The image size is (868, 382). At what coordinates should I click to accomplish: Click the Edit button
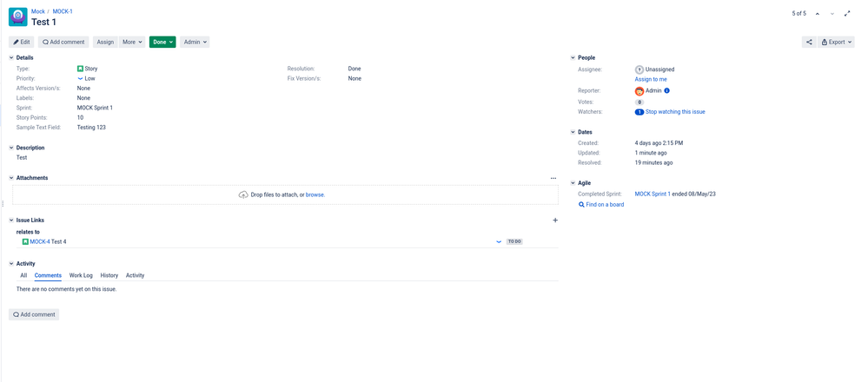tap(22, 42)
